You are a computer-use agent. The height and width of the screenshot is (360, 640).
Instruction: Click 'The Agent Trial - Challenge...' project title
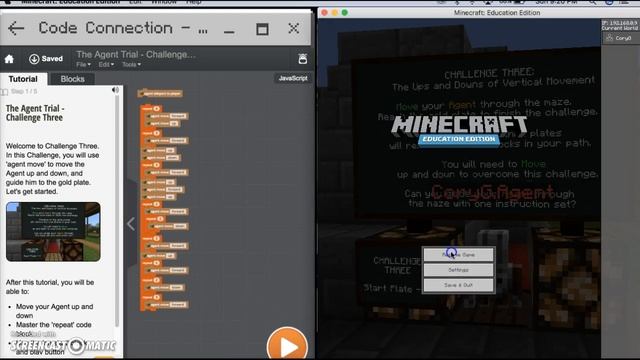click(x=136, y=54)
